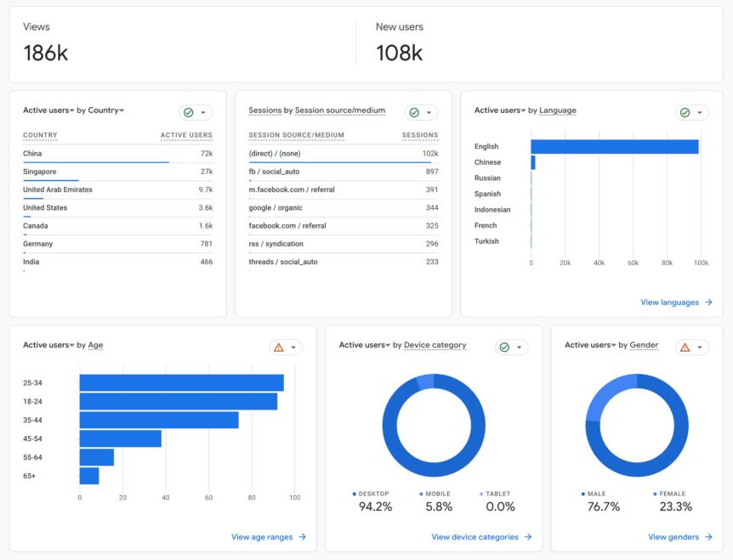The height and width of the screenshot is (560, 733).
Task: Click the Female legend color dot
Action: coord(655,494)
